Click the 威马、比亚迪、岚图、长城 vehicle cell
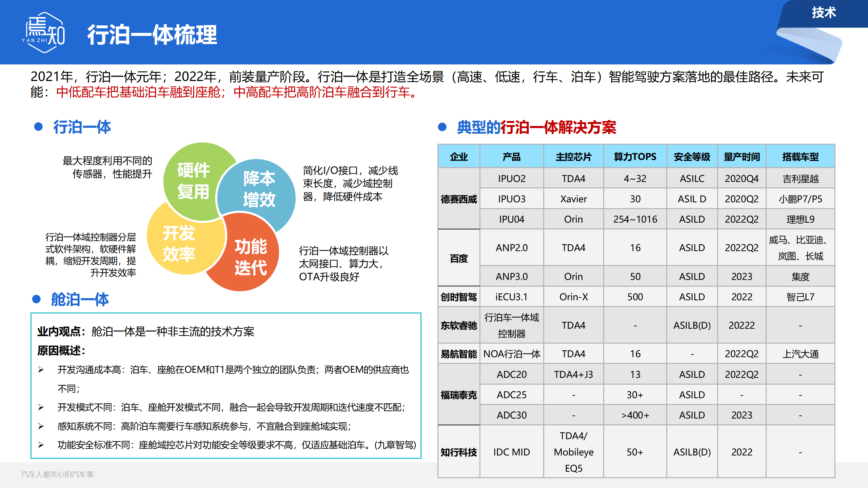 coord(801,248)
